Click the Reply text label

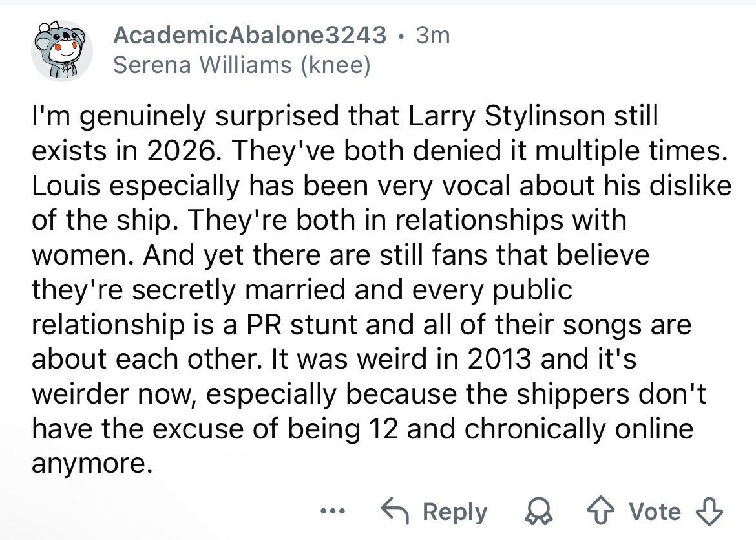(455, 512)
